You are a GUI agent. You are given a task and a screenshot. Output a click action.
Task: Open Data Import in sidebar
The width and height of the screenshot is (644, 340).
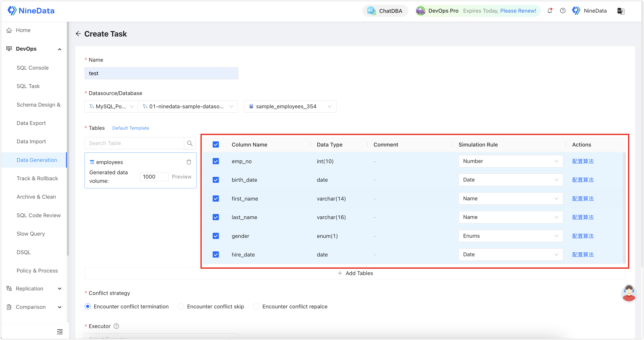pos(31,142)
